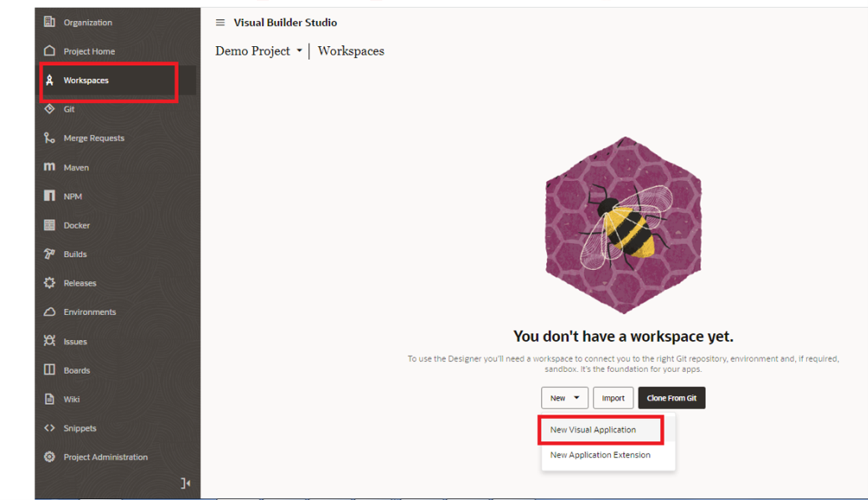Select New Application Extension option
The image size is (868, 500).
pyautogui.click(x=600, y=455)
